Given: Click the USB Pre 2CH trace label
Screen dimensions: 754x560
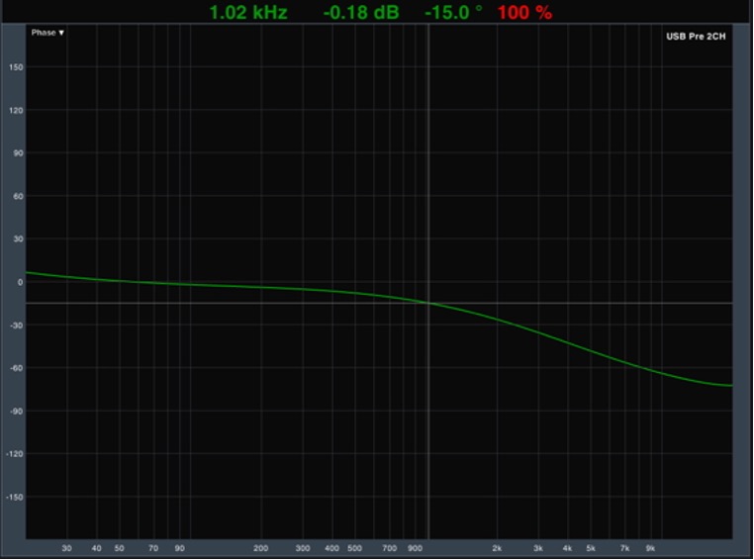Looking at the screenshot, I should tap(696, 37).
